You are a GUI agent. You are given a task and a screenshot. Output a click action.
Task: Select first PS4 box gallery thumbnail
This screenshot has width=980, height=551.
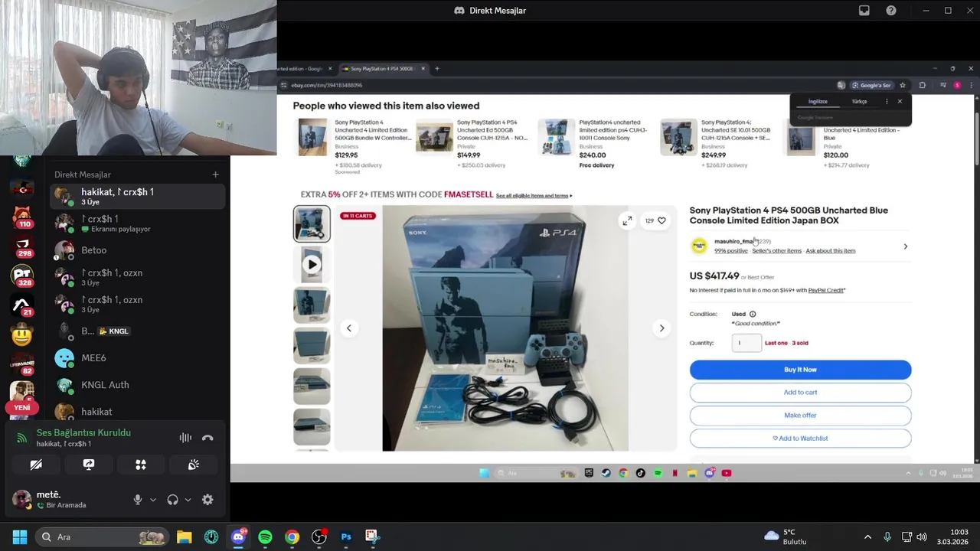[312, 223]
